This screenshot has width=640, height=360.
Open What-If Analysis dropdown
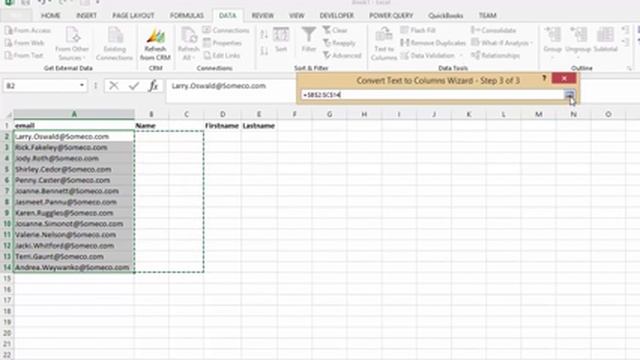coord(502,43)
